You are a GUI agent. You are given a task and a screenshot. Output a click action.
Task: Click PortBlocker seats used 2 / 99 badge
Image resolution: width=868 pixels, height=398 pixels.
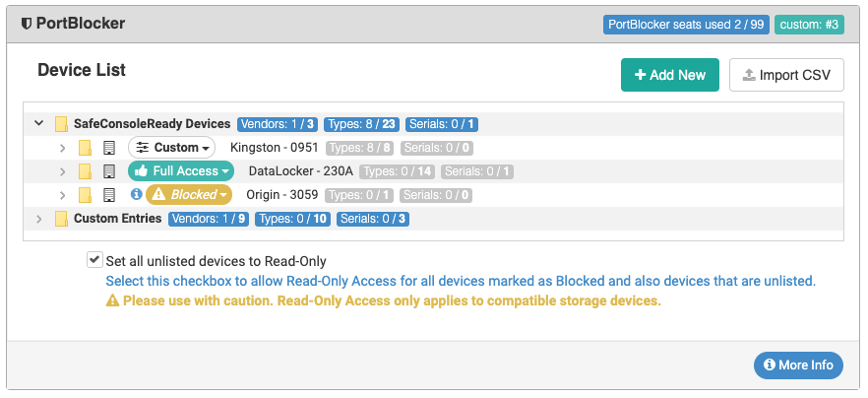(687, 25)
